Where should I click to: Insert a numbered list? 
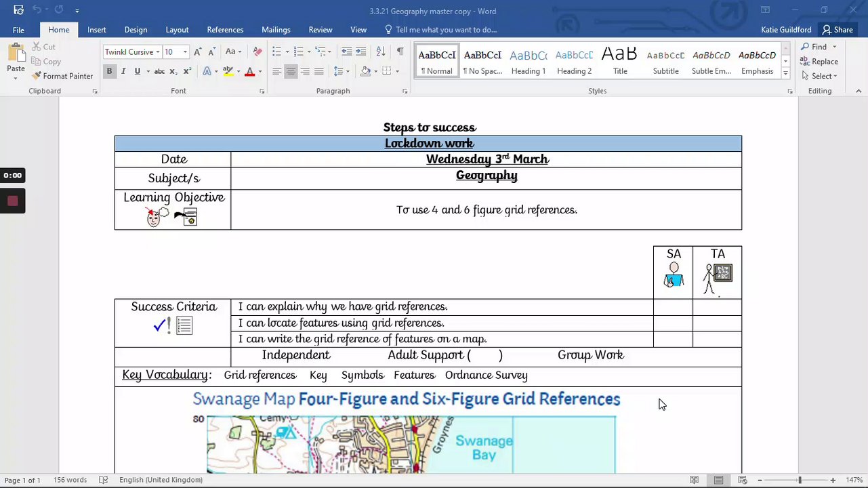[x=298, y=52]
